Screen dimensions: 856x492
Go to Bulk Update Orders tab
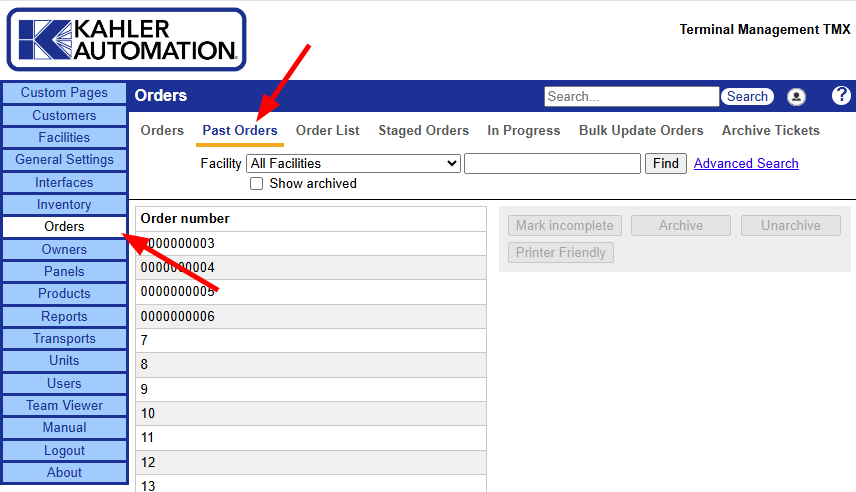pyautogui.click(x=641, y=131)
